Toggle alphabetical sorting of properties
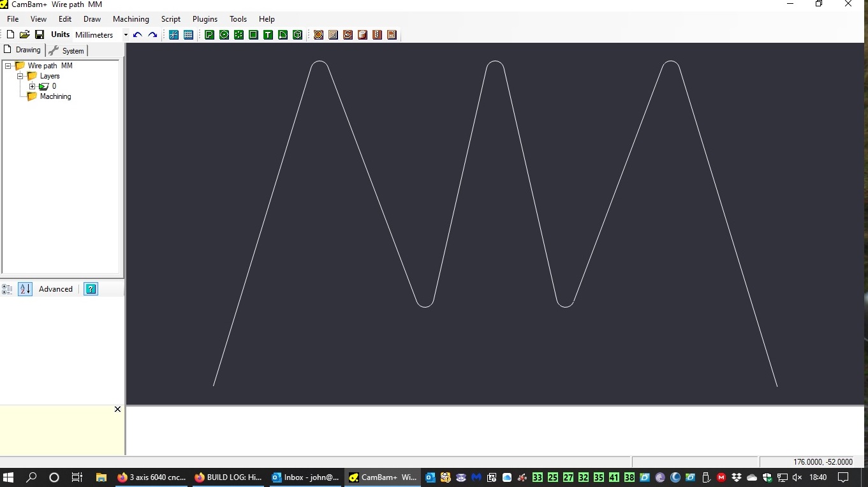The image size is (868, 487). [x=25, y=289]
